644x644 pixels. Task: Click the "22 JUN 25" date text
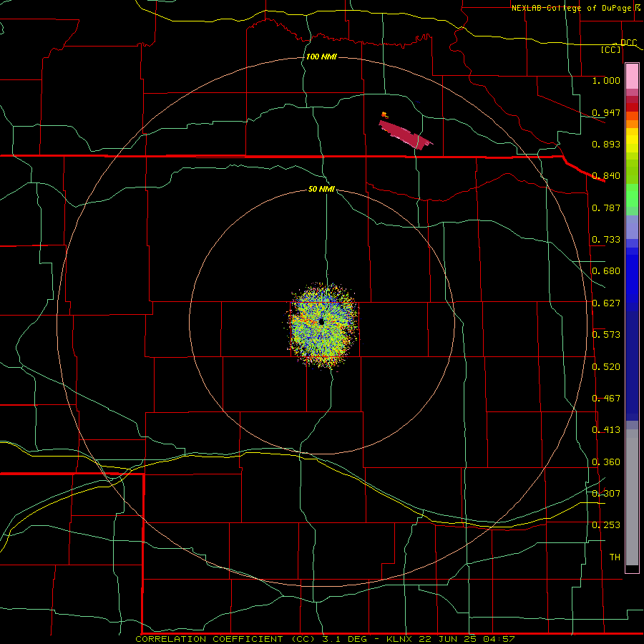(447, 639)
